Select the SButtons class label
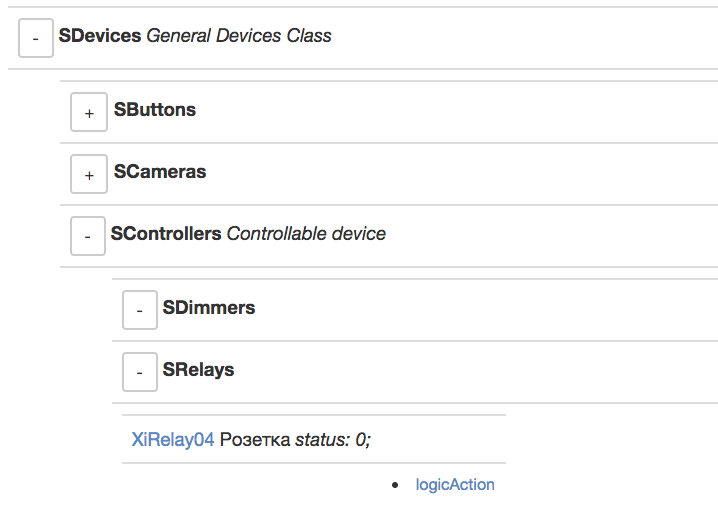 tap(155, 110)
